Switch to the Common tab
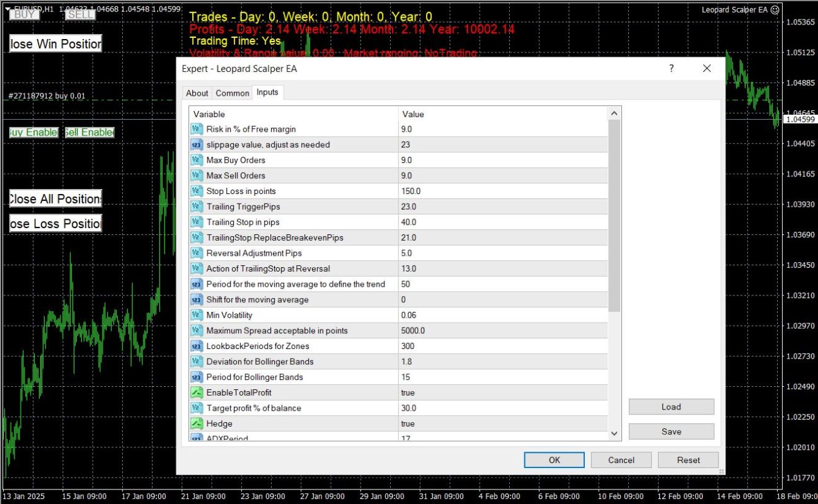Viewport: 818px width, 504px height. [232, 93]
